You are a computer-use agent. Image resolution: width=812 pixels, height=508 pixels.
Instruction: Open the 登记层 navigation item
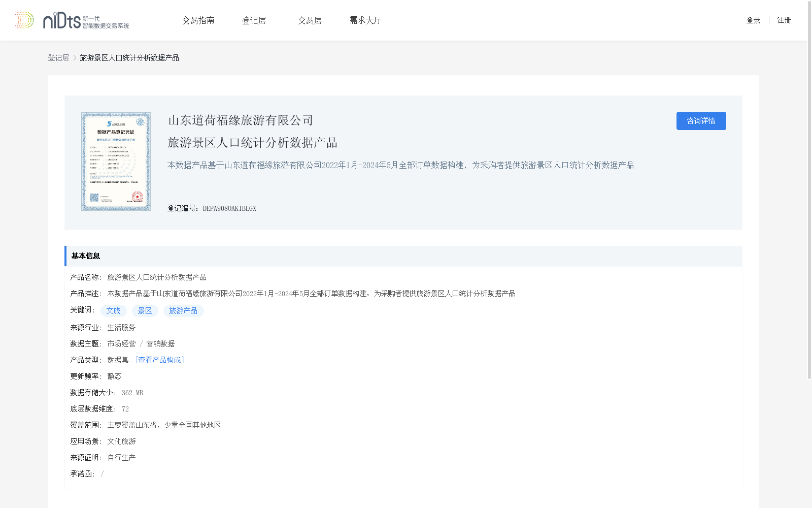[x=254, y=20]
